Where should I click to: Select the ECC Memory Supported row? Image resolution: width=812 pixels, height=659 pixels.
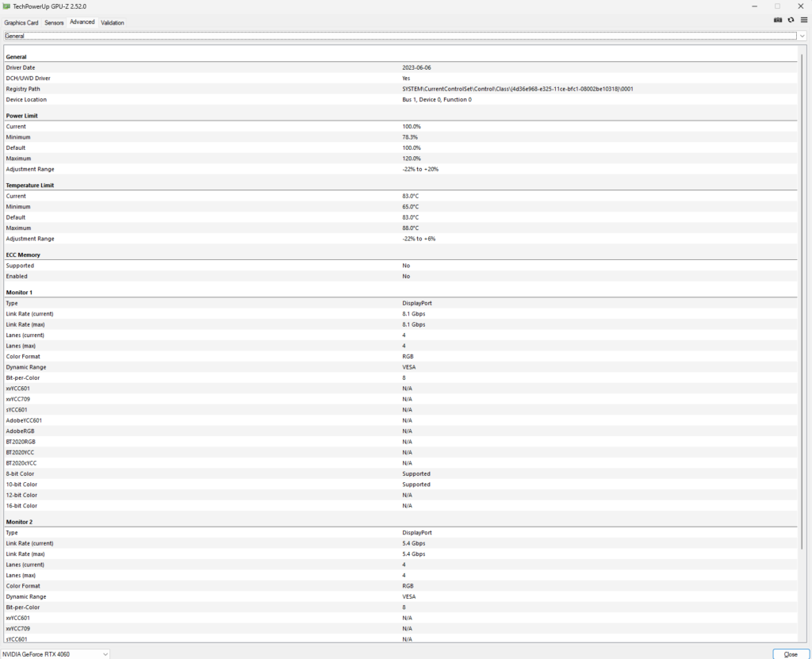click(x=400, y=266)
